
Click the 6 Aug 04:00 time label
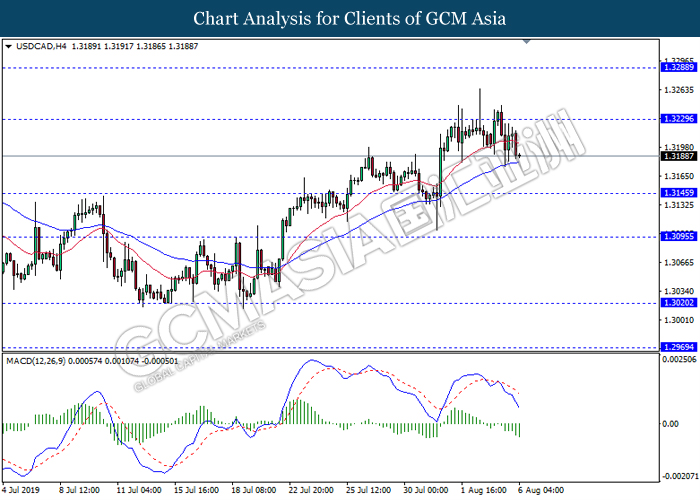[541, 490]
